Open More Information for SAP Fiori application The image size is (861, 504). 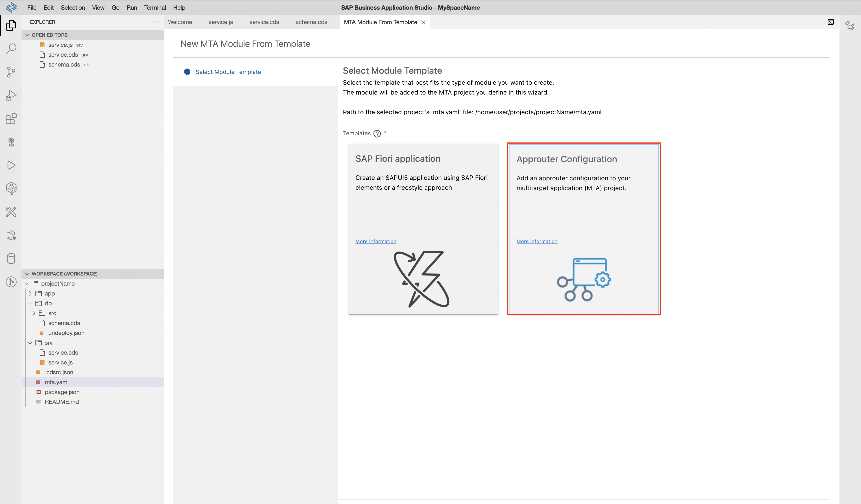[376, 242]
